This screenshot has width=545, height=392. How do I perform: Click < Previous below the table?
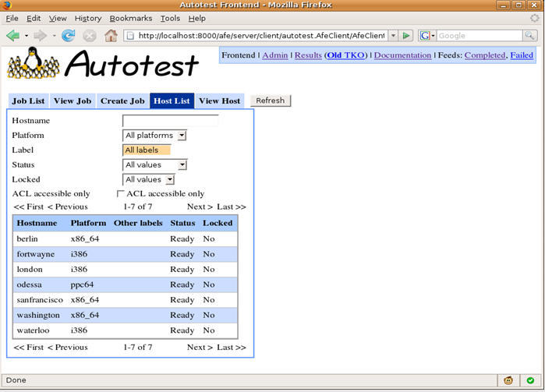tap(67, 347)
